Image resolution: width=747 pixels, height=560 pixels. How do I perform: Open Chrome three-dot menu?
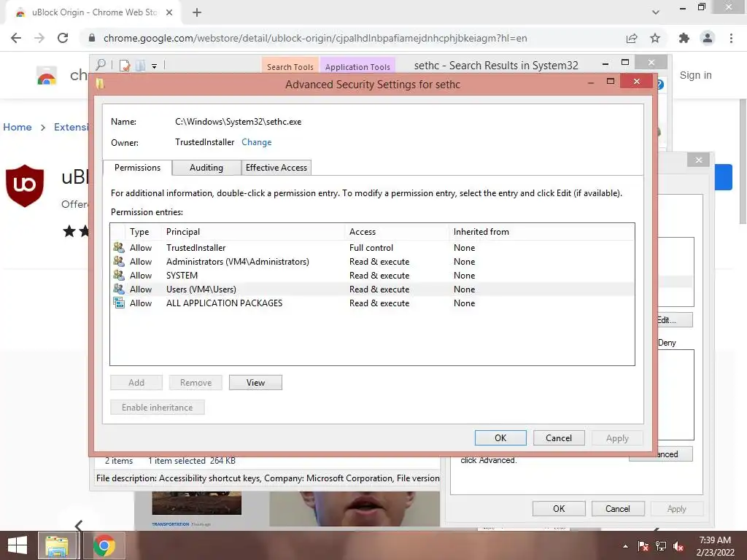731,38
